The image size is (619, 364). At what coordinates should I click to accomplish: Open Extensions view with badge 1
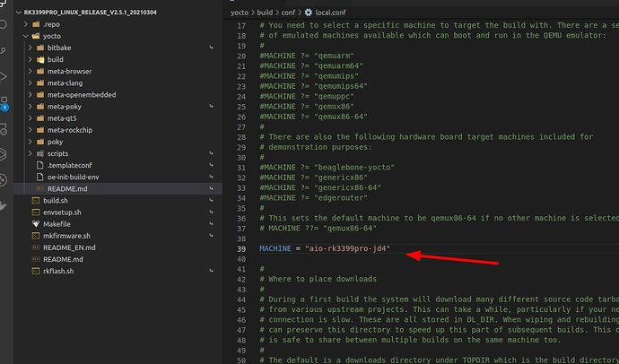[x=4, y=103]
